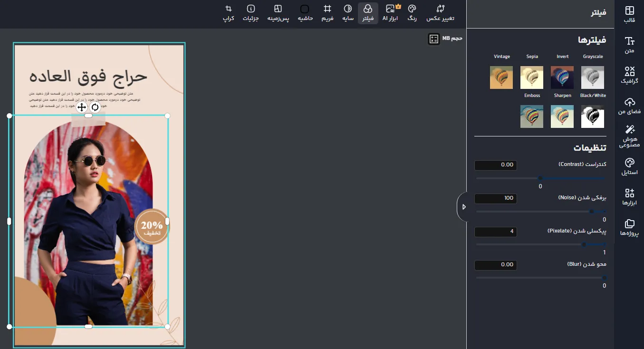Open the هوش مصنوعی AI panel
Screen dimensions: 644x349
[x=629, y=136]
